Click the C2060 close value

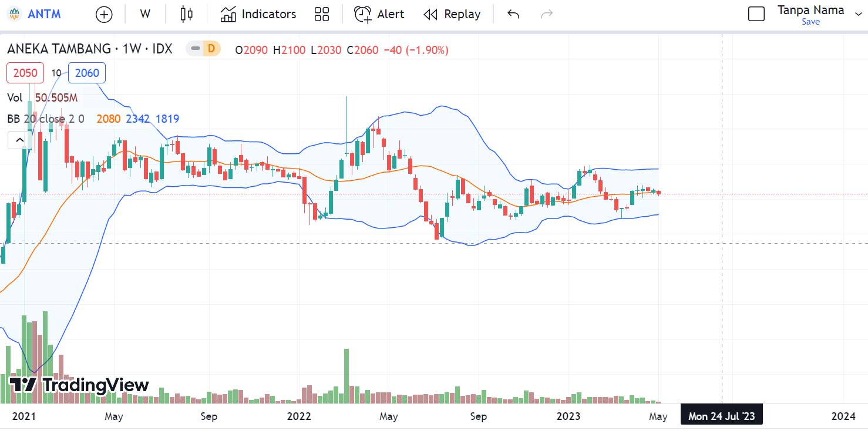click(362, 50)
